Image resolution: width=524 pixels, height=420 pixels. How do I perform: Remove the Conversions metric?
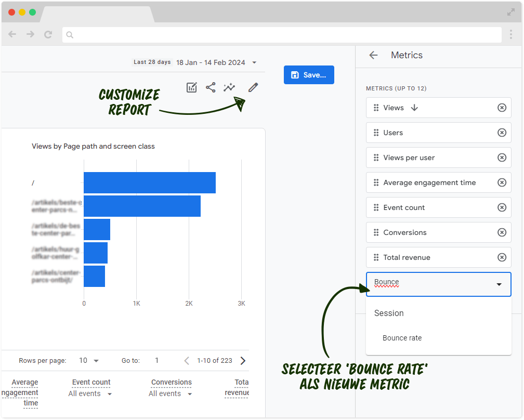[502, 232]
